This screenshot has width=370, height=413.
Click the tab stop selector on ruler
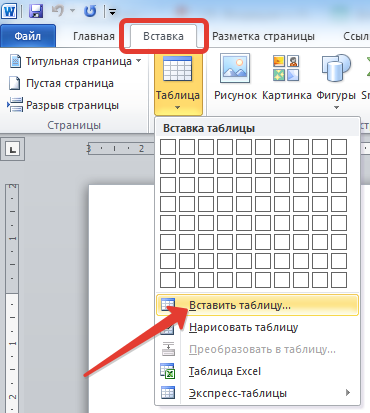point(13,150)
